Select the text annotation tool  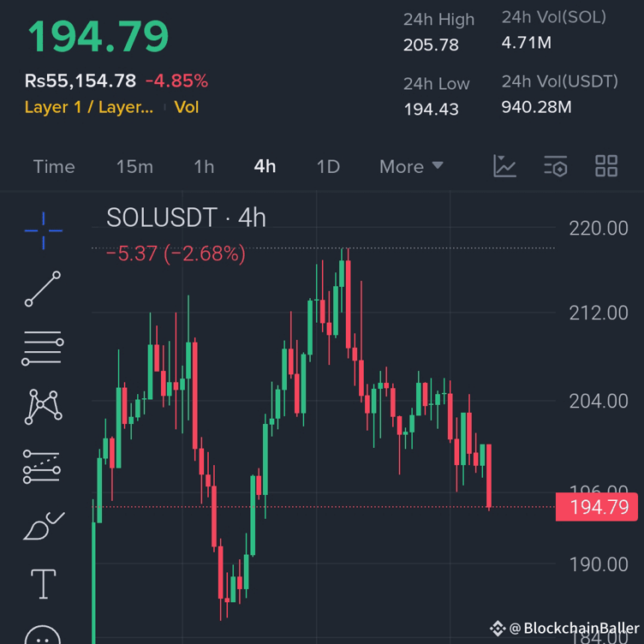[43, 584]
